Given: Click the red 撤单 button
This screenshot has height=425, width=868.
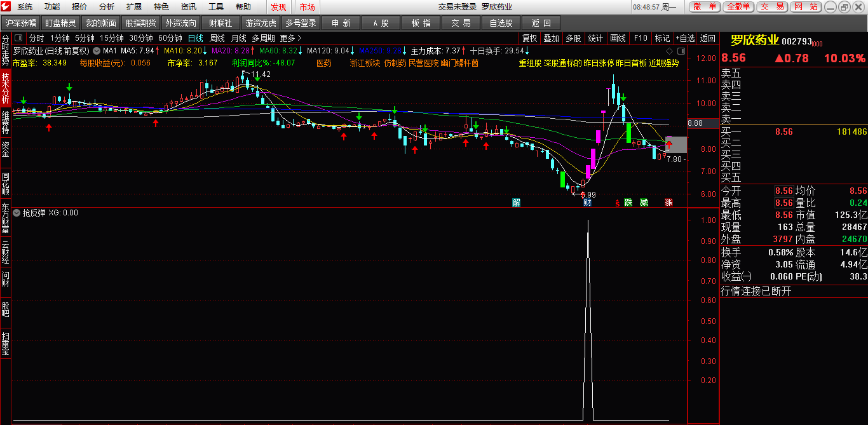Looking at the screenshot, I should (x=704, y=7).
